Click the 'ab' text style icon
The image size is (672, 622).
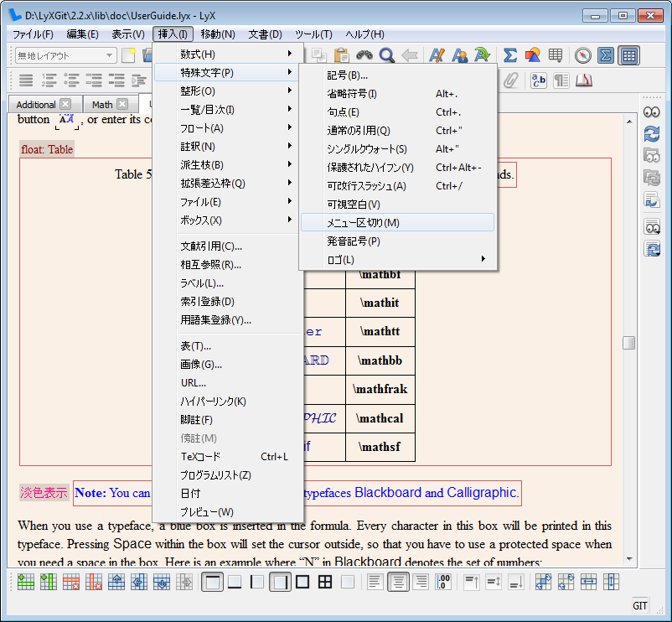[x=538, y=80]
